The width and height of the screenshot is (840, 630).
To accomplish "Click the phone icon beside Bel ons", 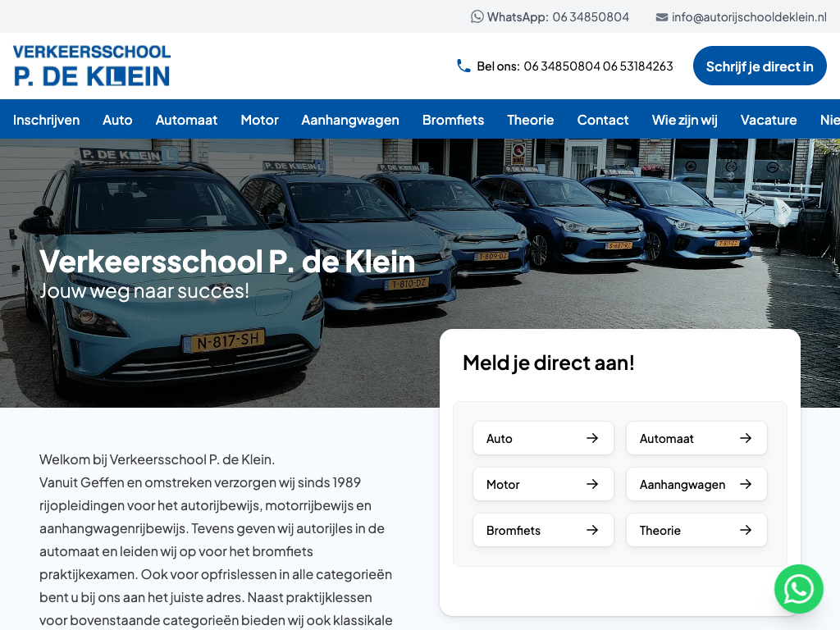I will (463, 66).
